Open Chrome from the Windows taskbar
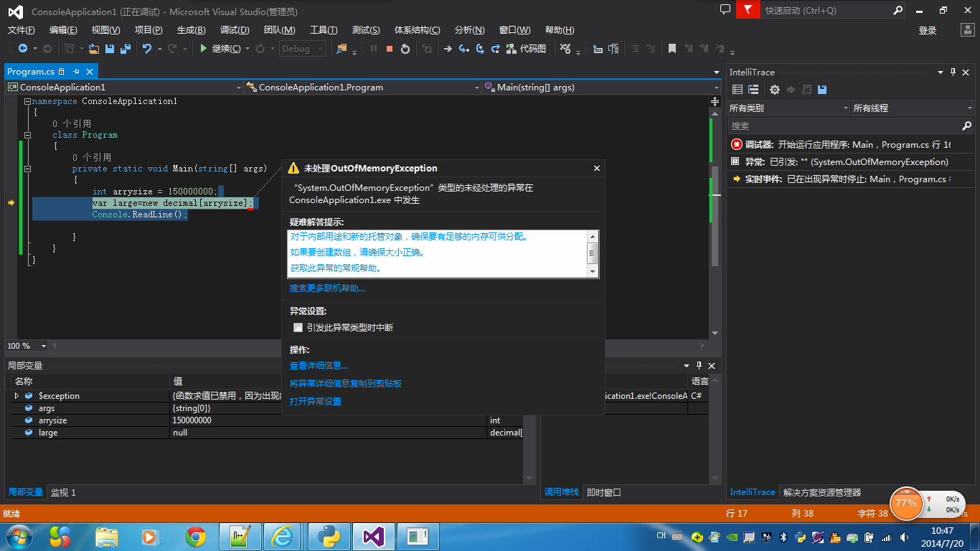The height and width of the screenshot is (551, 980). [x=195, y=537]
